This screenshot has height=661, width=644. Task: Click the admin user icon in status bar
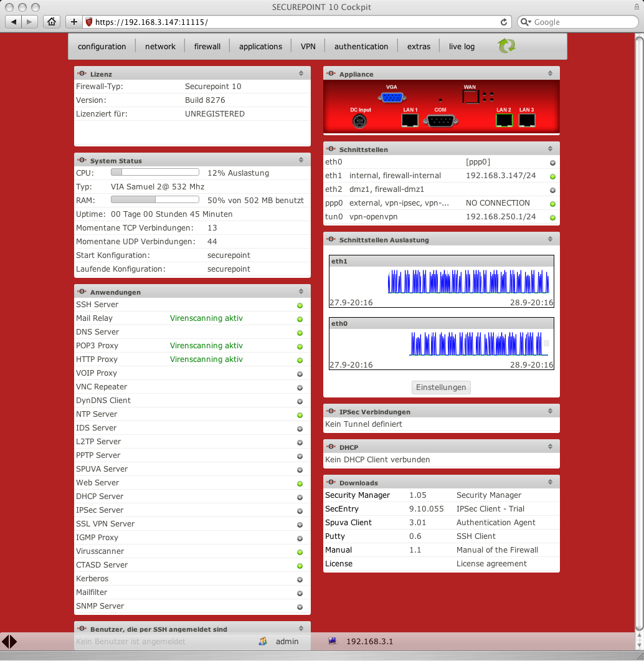(x=262, y=641)
